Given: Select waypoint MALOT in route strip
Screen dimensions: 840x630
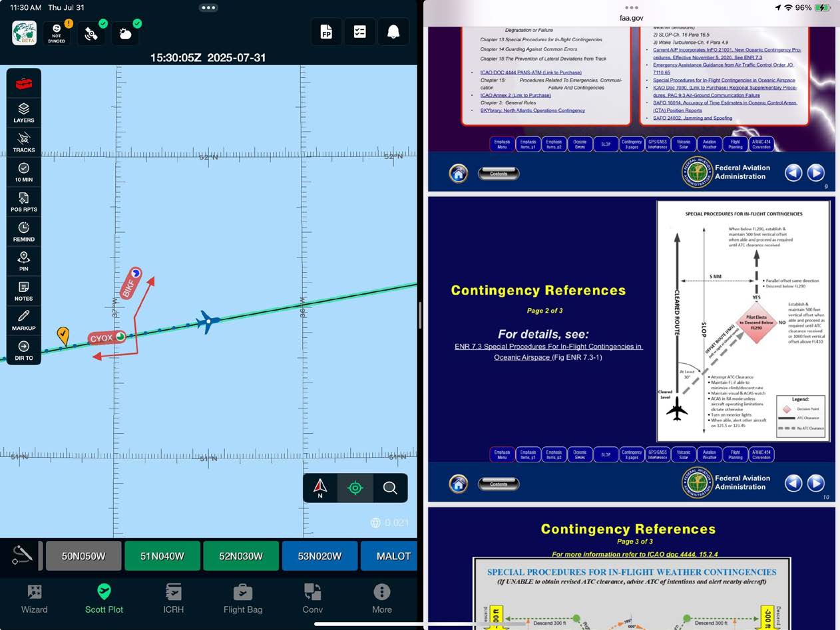Looking at the screenshot, I should click(389, 556).
